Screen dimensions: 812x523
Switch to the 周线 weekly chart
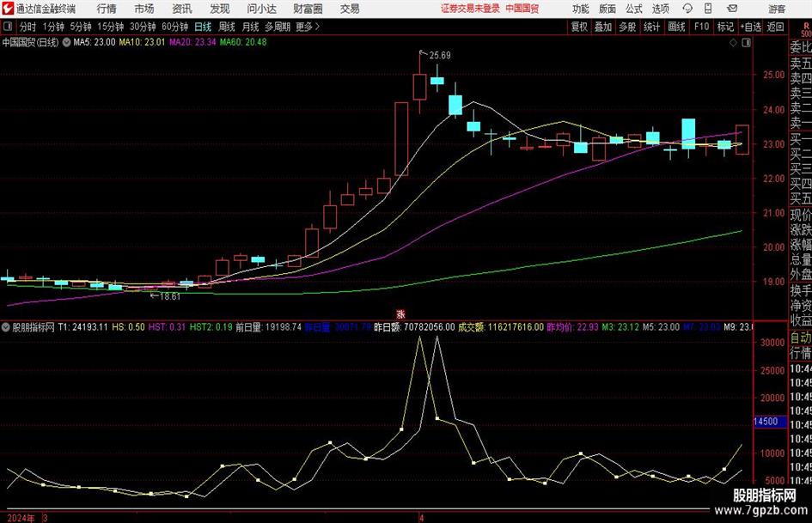point(226,27)
